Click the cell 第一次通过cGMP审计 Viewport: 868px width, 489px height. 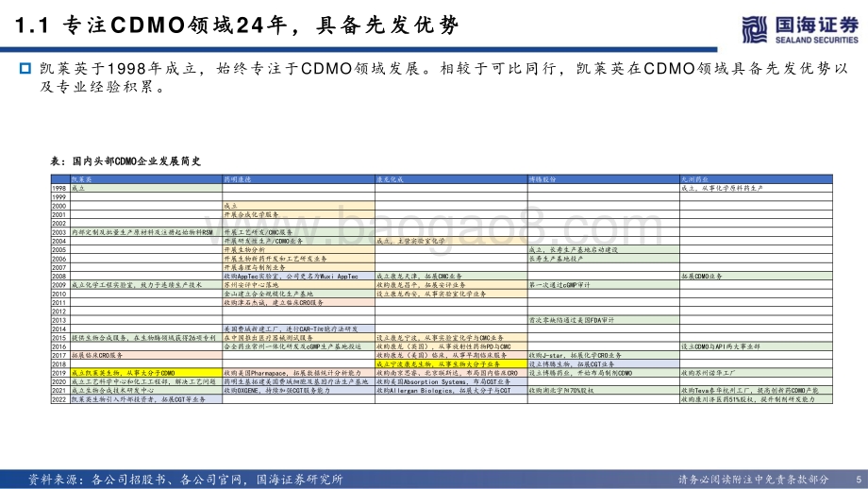pos(604,285)
